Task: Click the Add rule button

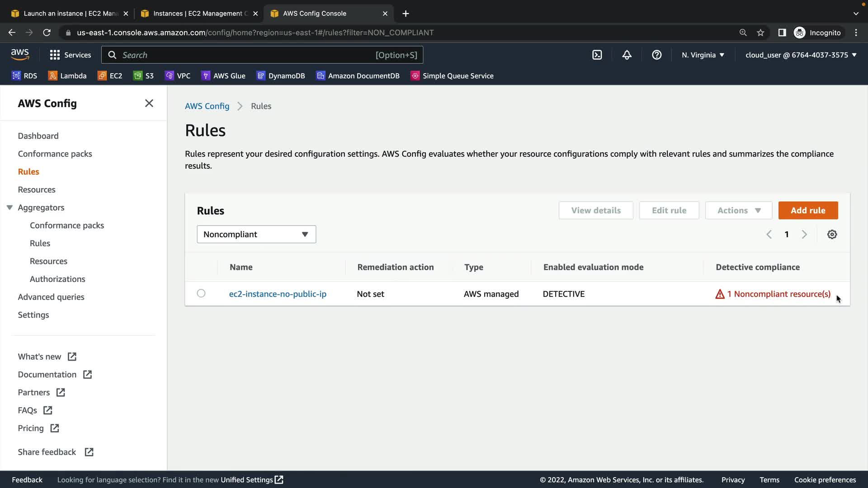Action: [807, 211]
